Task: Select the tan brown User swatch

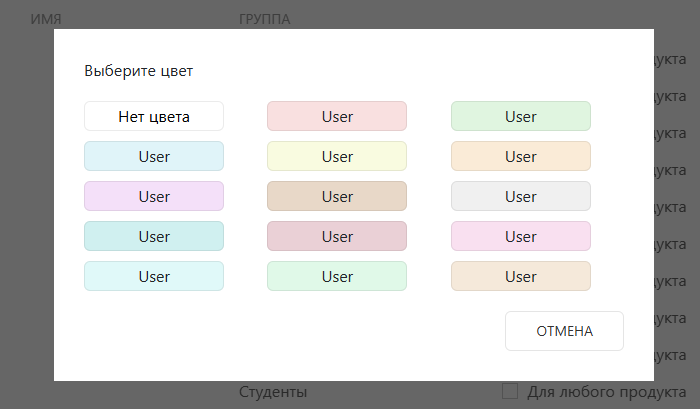Action: click(337, 196)
